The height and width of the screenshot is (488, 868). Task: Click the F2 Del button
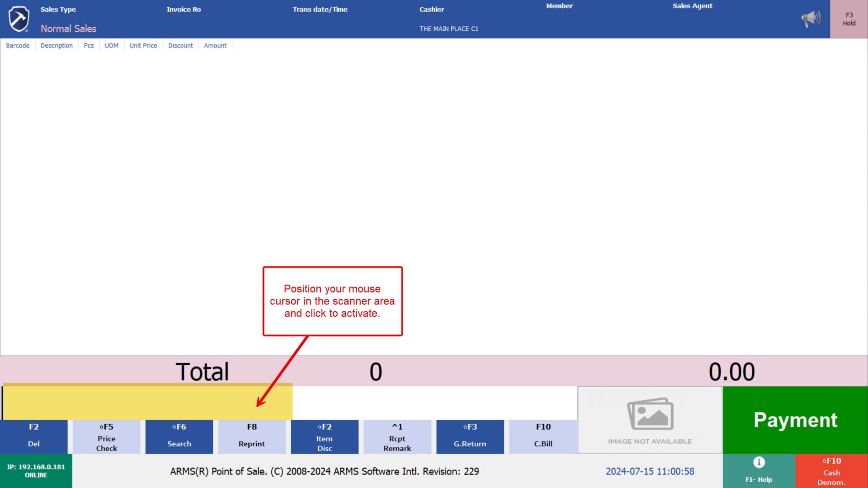tap(33, 436)
